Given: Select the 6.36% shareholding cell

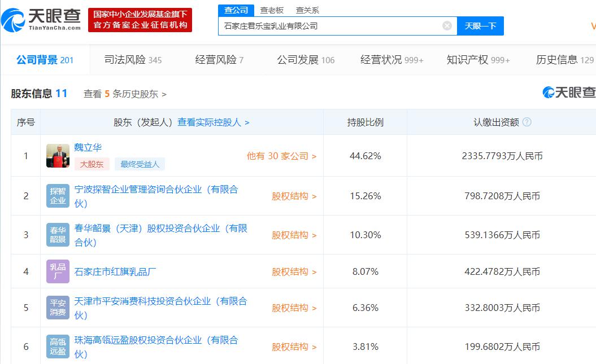Looking at the screenshot, I should 366,308.
